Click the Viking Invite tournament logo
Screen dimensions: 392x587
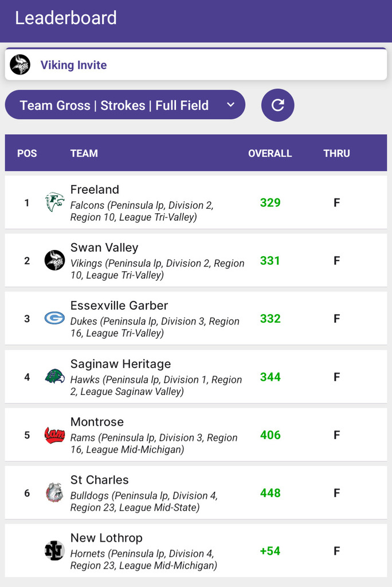click(x=21, y=65)
